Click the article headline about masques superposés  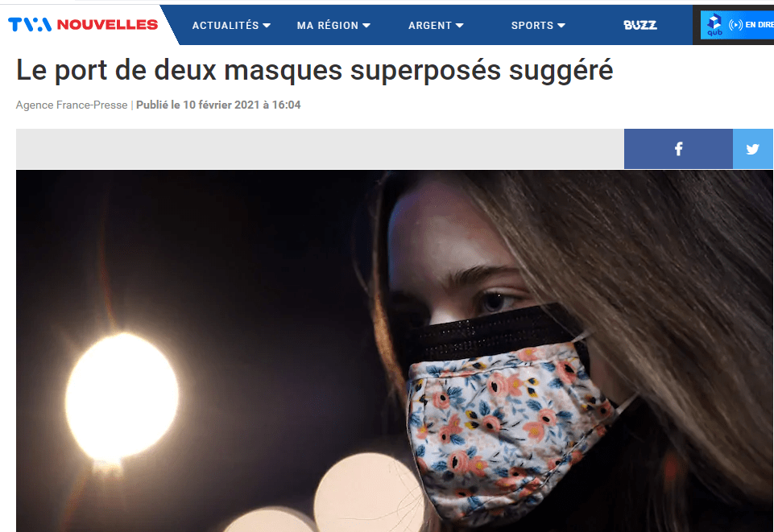pyautogui.click(x=314, y=70)
